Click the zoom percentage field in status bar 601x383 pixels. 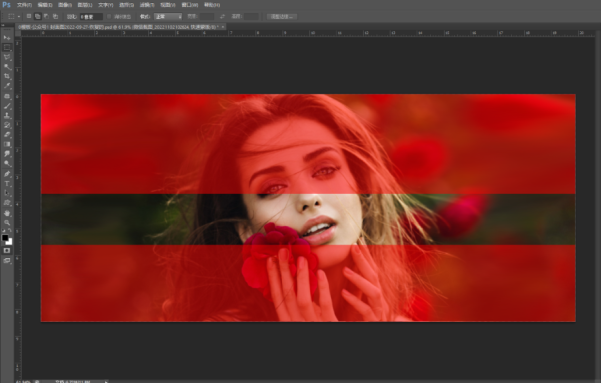coord(23,381)
